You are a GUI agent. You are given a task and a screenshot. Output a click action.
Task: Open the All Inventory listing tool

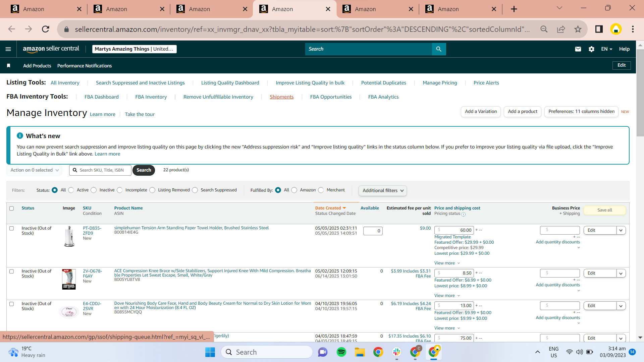65,83
